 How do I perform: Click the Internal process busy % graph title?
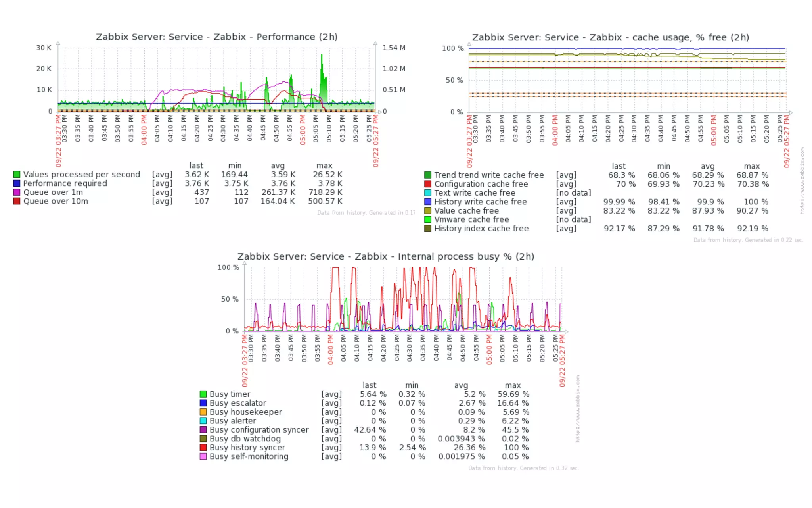(x=385, y=257)
